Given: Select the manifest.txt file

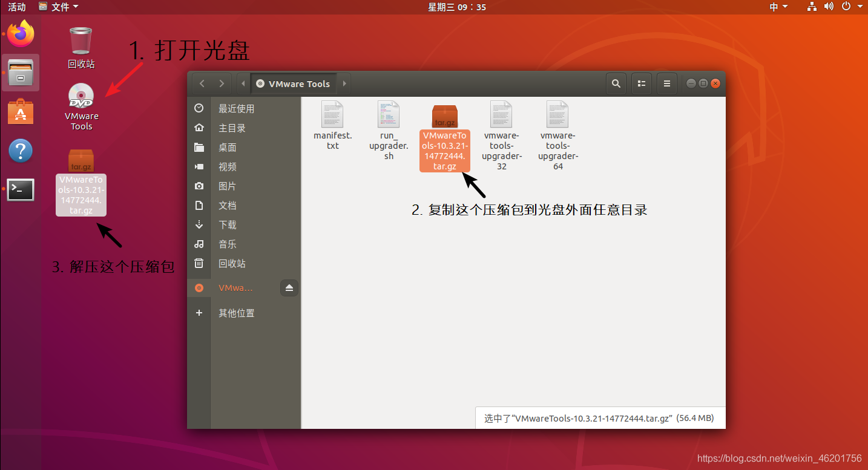Looking at the screenshot, I should point(332,126).
